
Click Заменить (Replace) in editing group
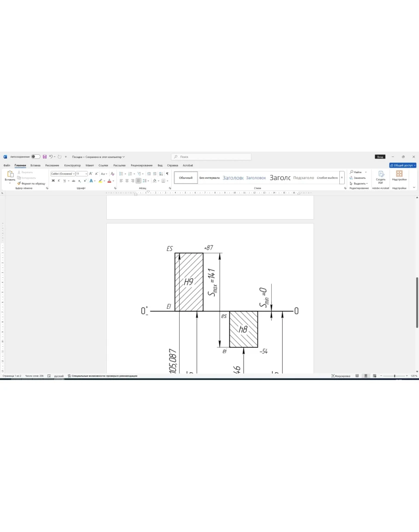(x=359, y=178)
